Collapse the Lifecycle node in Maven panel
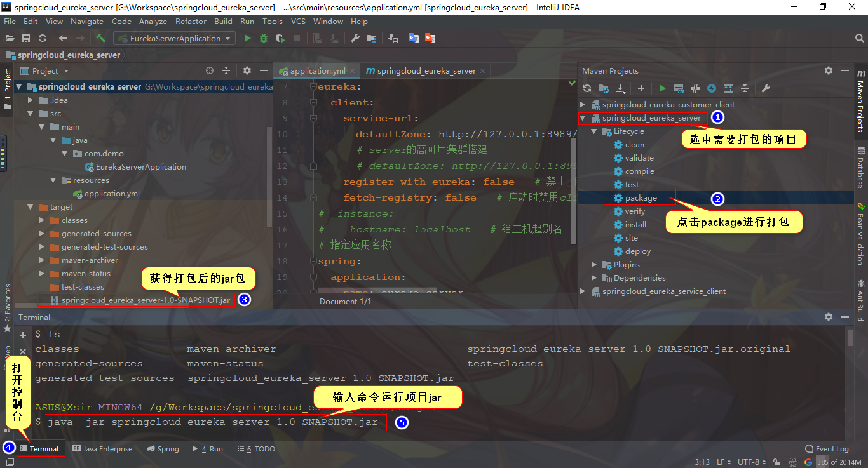 (x=595, y=131)
